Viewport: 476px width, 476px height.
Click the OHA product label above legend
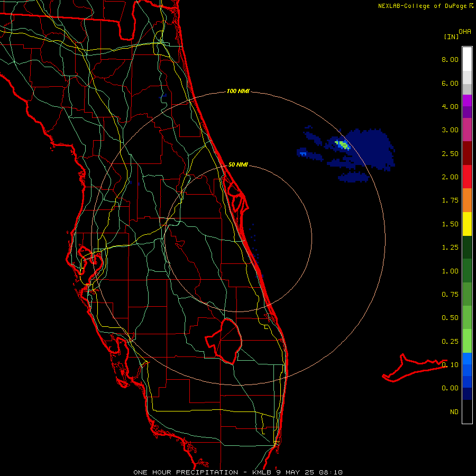pos(465,32)
